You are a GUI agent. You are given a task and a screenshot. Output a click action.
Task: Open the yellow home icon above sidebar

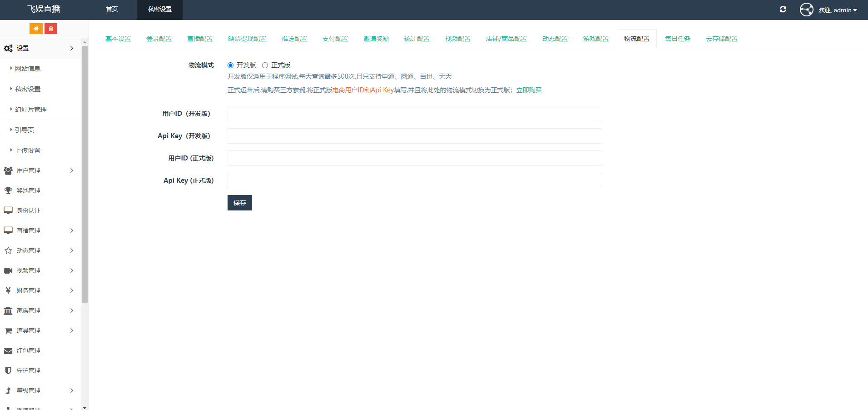36,28
